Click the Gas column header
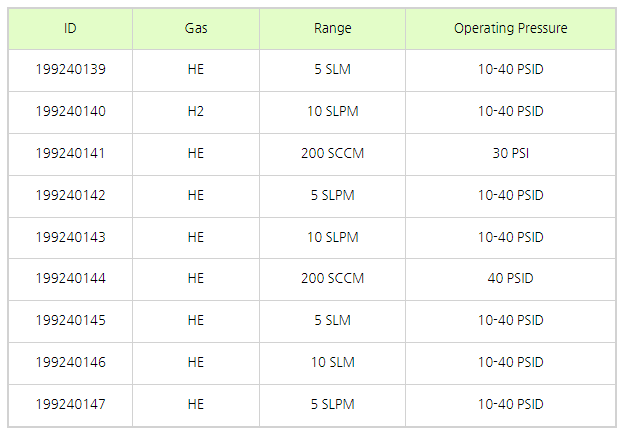Screen dimensions: 625x434 196,29
